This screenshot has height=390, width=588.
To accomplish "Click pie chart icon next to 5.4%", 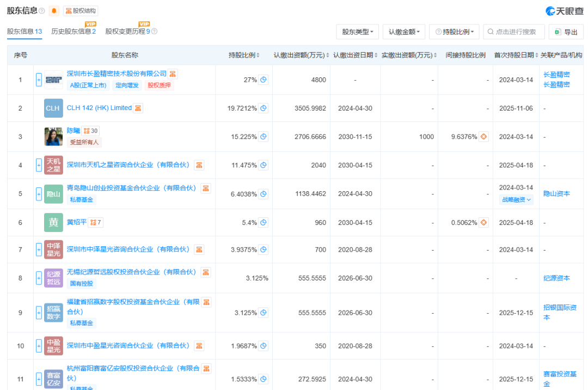I will [x=264, y=222].
